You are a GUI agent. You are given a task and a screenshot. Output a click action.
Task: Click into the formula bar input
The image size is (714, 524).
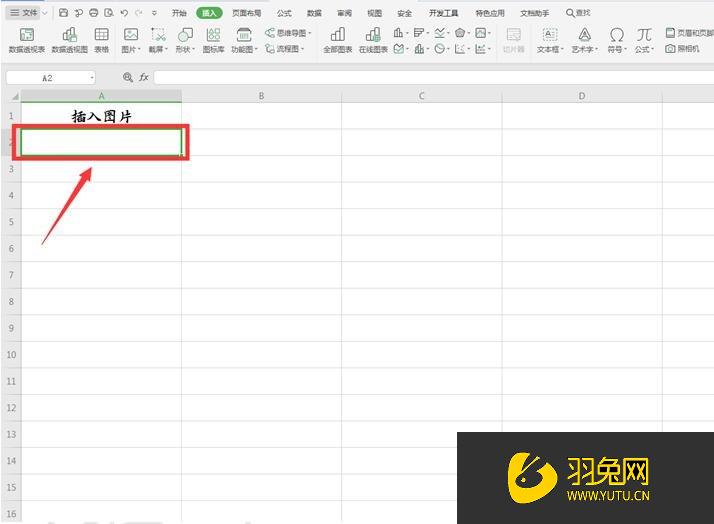[434, 77]
